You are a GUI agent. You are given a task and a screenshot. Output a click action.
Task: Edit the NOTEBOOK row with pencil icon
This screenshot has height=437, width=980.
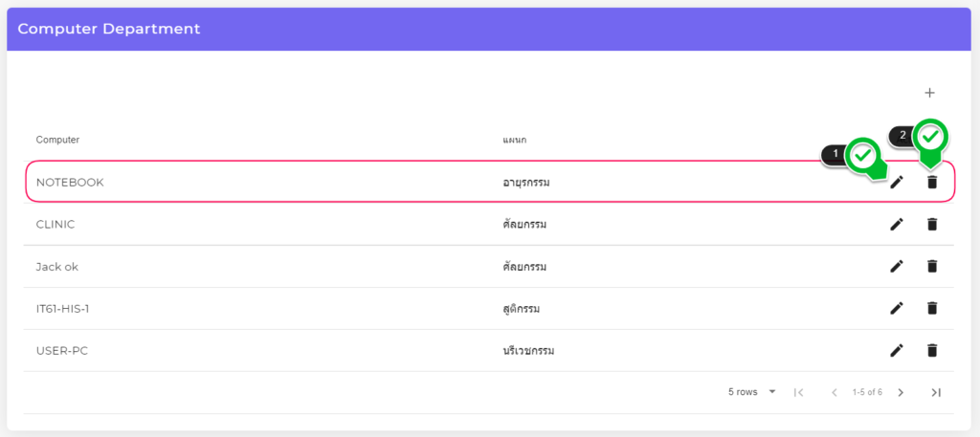tap(897, 182)
